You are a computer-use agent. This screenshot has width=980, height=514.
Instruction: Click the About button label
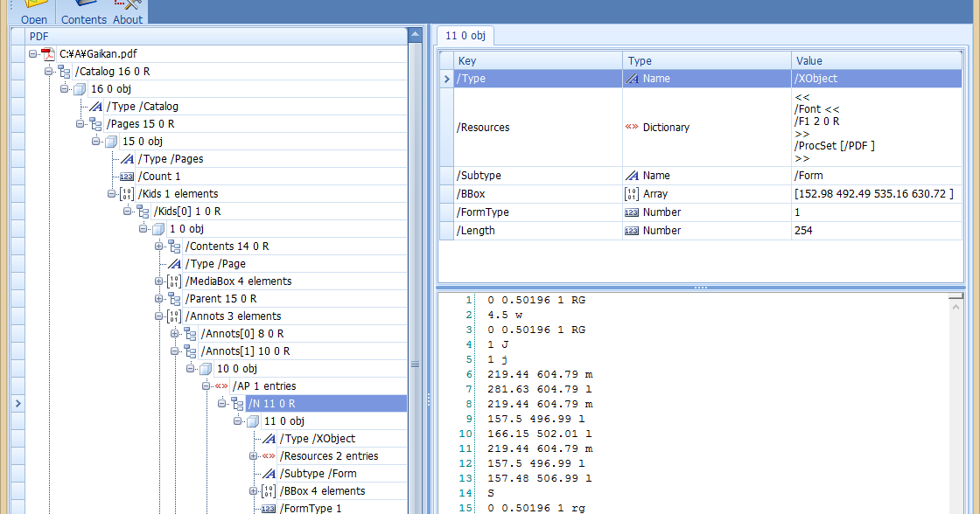[x=127, y=18]
